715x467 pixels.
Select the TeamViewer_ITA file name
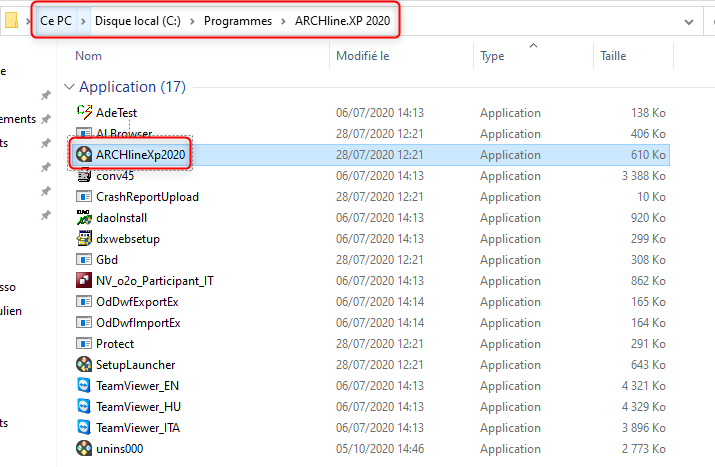click(x=138, y=427)
